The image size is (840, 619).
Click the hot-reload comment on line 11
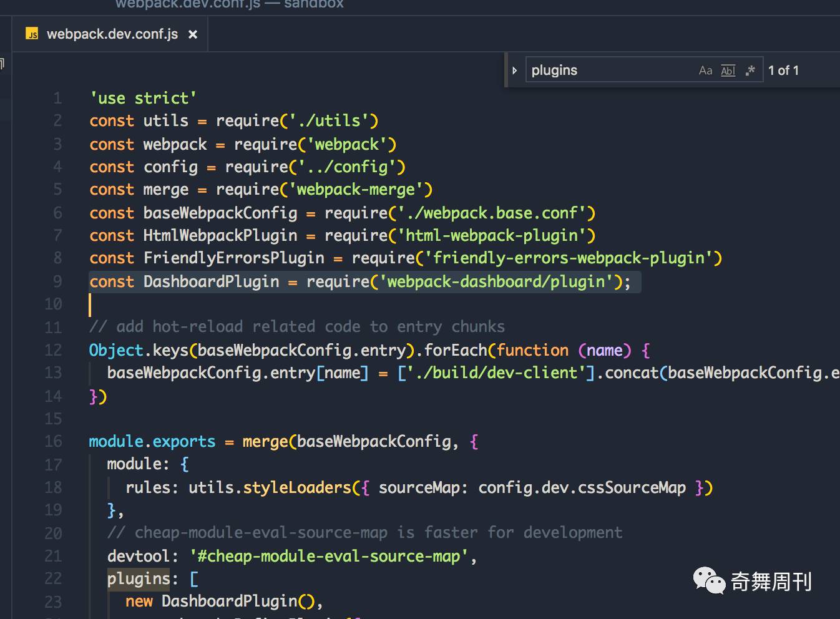click(297, 327)
